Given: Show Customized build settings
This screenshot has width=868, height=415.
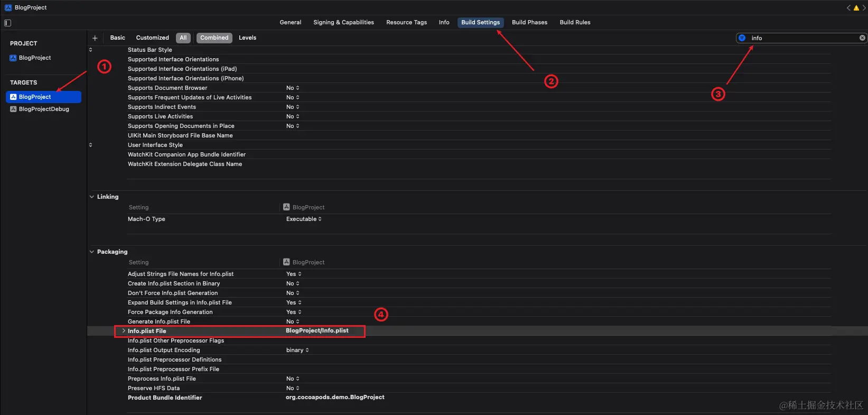Looking at the screenshot, I should [153, 38].
